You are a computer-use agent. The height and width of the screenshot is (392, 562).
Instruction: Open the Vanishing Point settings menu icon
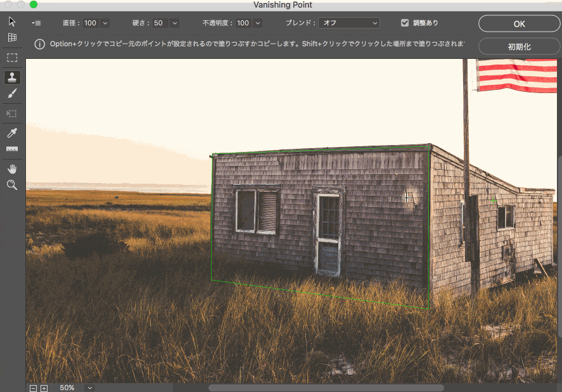tap(36, 23)
